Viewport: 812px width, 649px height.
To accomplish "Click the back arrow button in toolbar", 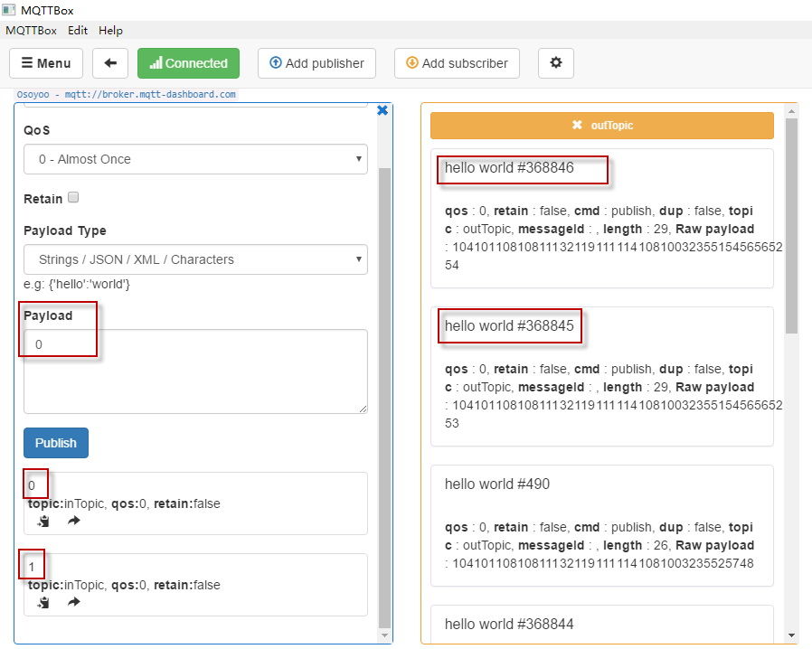I will pos(110,63).
